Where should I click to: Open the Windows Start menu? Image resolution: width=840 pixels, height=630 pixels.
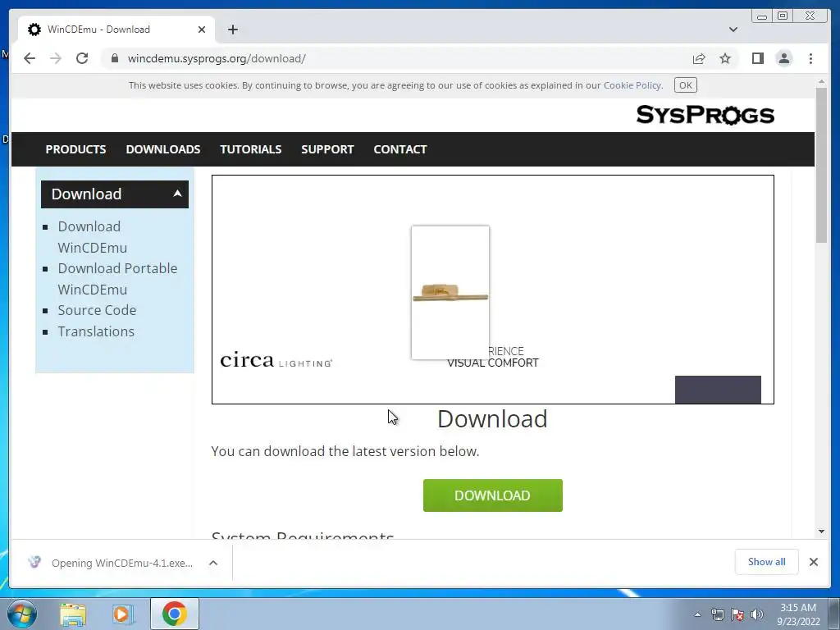click(x=22, y=614)
